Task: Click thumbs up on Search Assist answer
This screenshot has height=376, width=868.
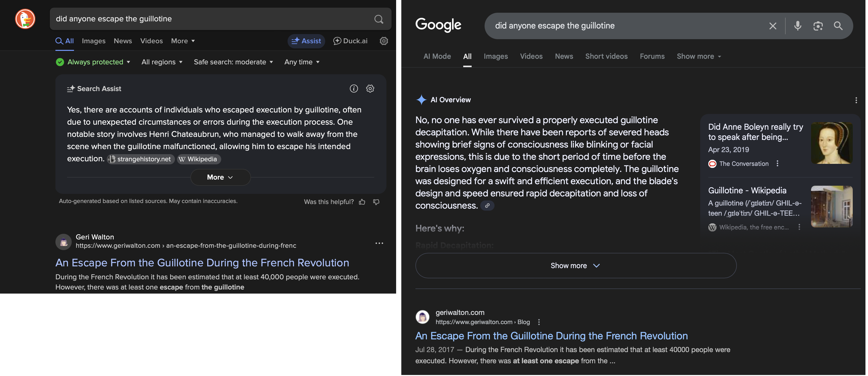Action: (x=362, y=202)
